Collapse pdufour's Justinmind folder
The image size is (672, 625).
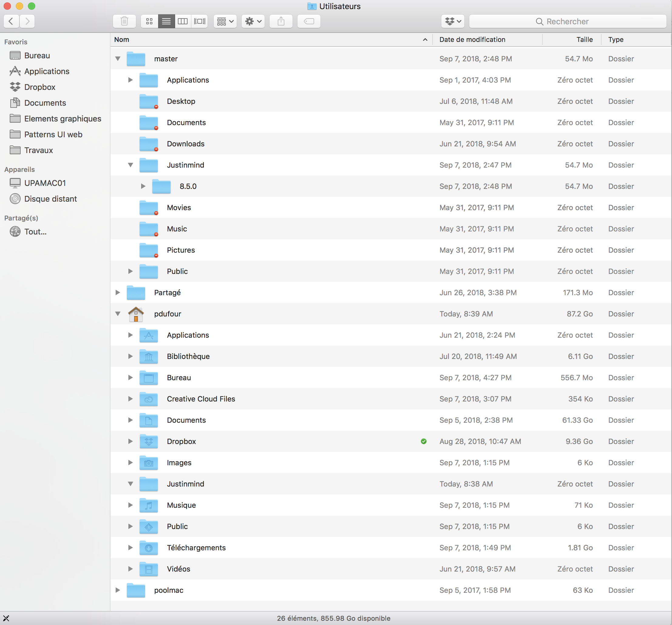[131, 483]
